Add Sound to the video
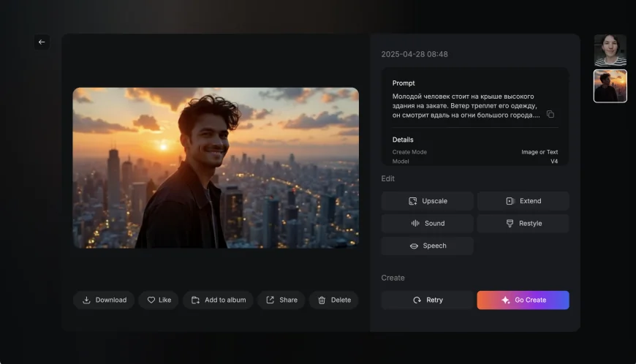This screenshot has height=364, width=636. pyautogui.click(x=427, y=223)
